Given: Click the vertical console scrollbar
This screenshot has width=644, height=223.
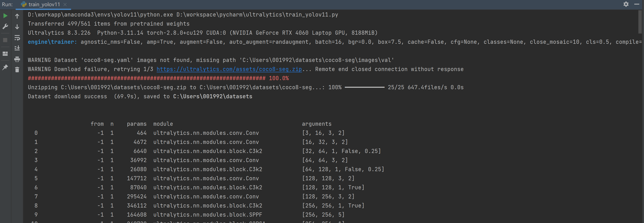Looking at the screenshot, I should 640,22.
